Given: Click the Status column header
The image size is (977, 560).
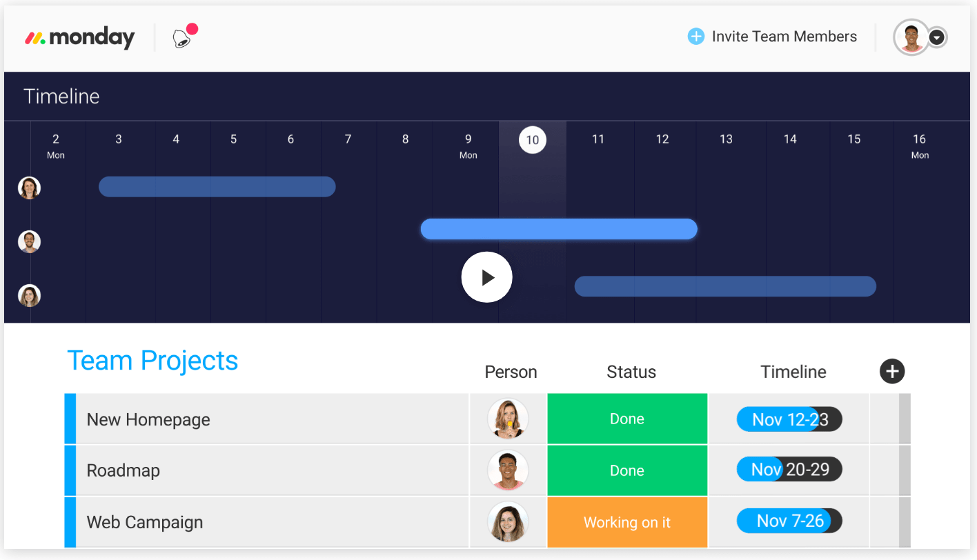Looking at the screenshot, I should click(x=631, y=372).
